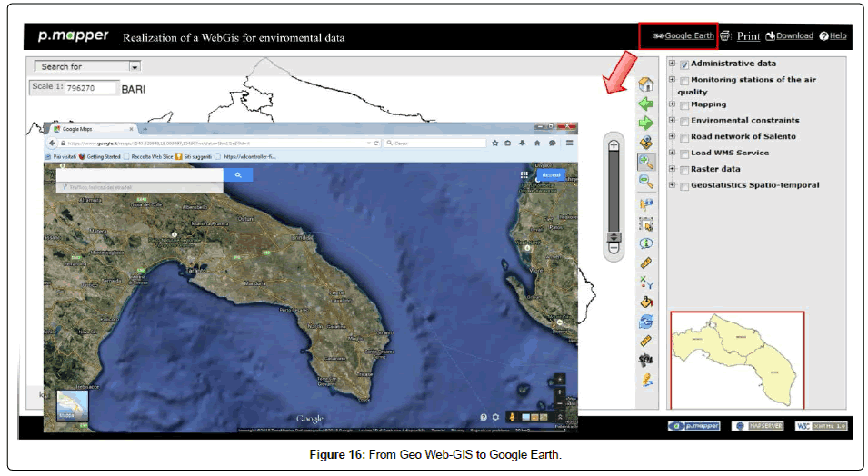Open the SQL query tool
This screenshot has height=476, width=868.
coord(646,361)
